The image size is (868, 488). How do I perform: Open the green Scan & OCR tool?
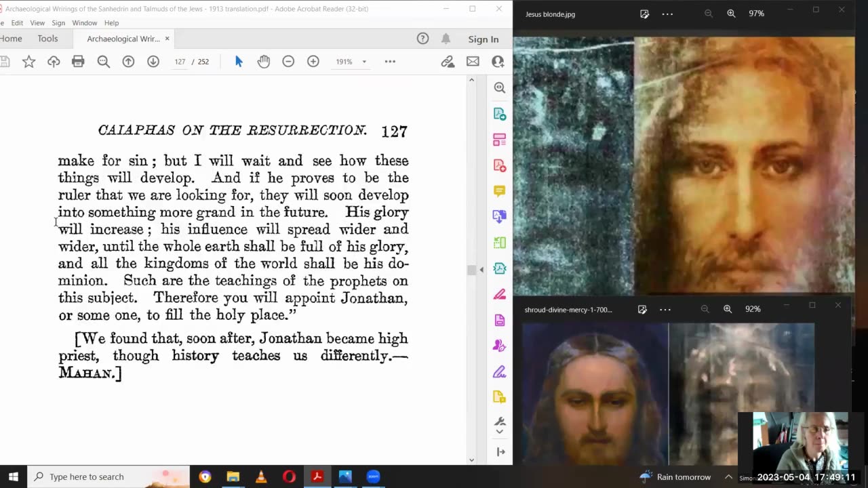tap(500, 243)
